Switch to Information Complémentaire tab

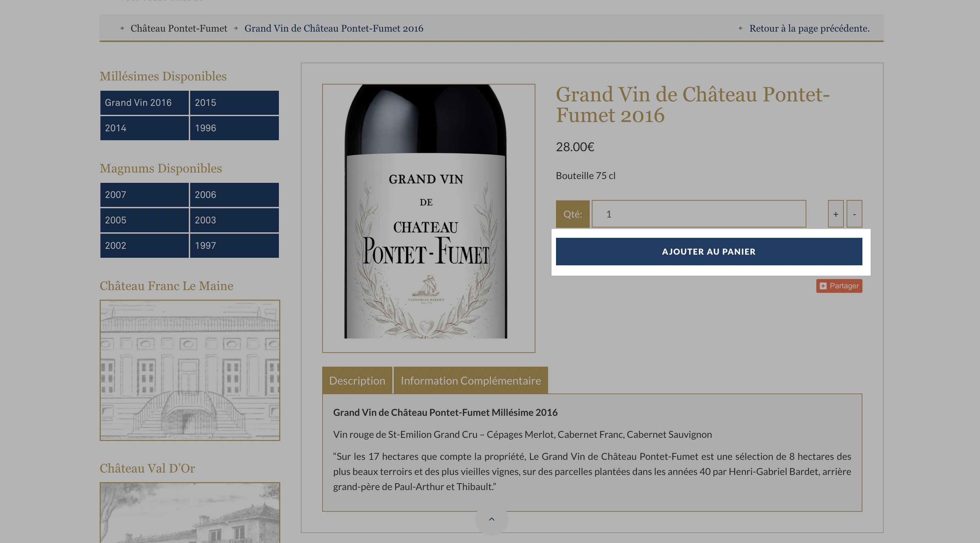[x=471, y=380]
